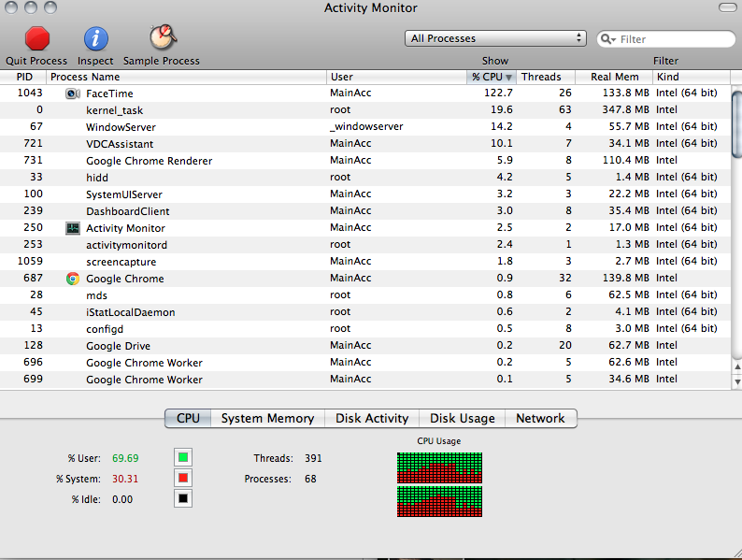This screenshot has height=560, width=742.
Task: Click the scrollbar down arrow
Action: pyautogui.click(x=737, y=381)
